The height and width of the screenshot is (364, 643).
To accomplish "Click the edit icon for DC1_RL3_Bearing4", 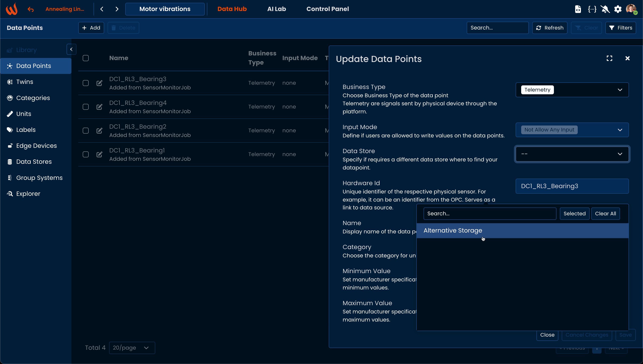I will coord(99,107).
